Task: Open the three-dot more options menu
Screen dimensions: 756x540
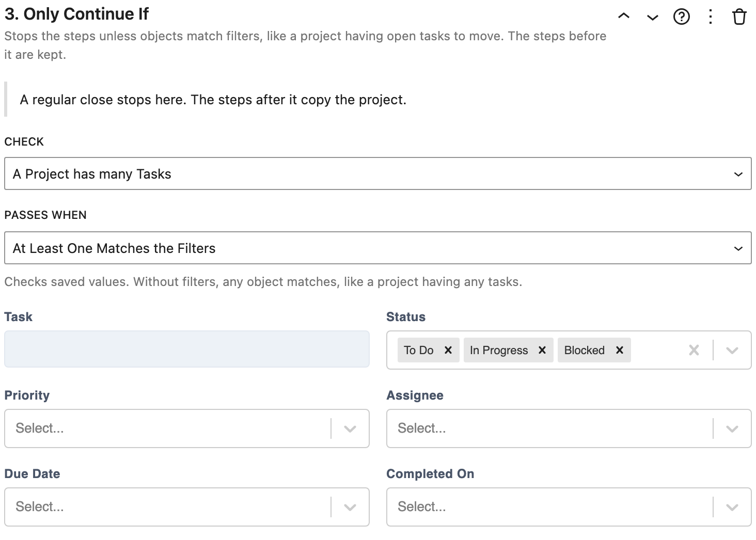Action: pyautogui.click(x=711, y=17)
